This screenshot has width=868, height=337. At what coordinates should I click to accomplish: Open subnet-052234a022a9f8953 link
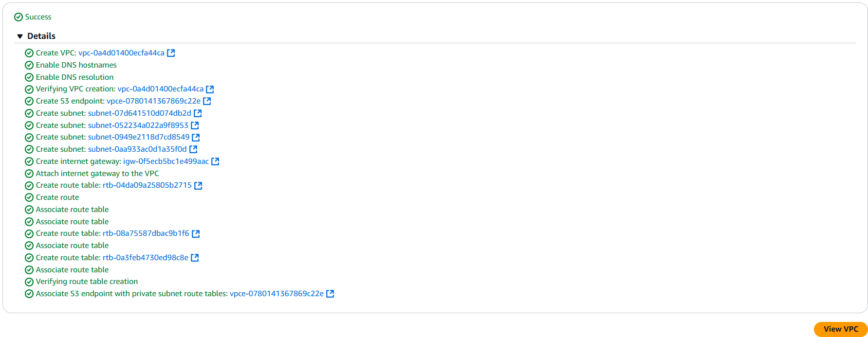(138, 125)
